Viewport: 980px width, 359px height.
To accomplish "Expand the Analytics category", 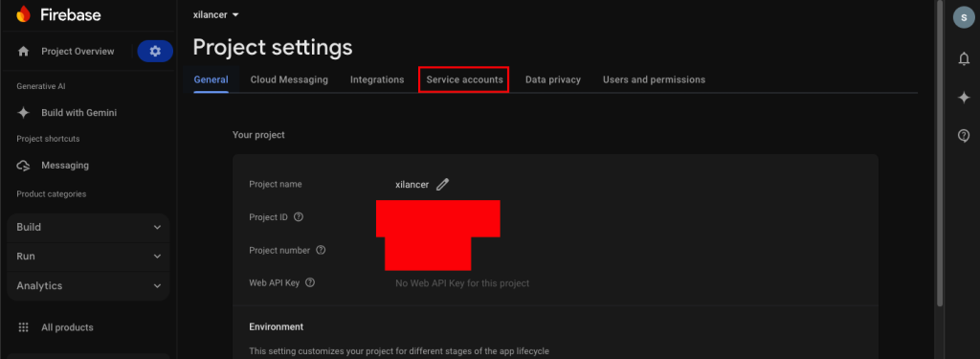I will (x=88, y=286).
